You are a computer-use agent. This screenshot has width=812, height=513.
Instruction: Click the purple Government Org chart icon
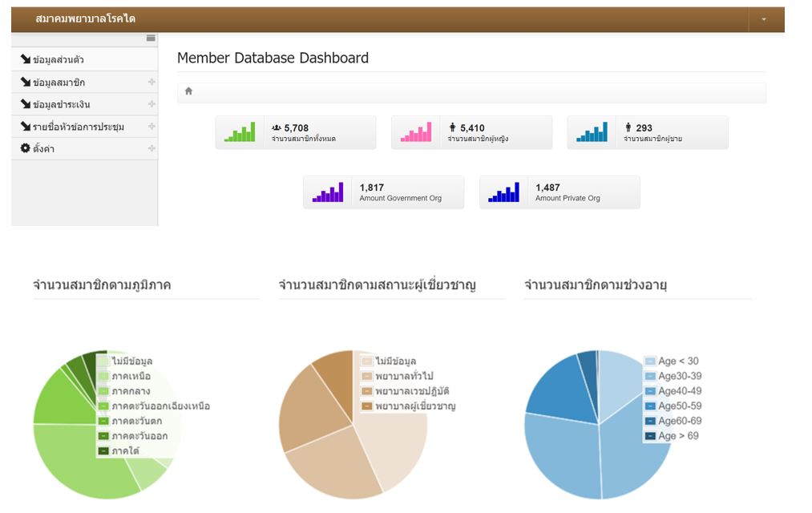coord(327,192)
